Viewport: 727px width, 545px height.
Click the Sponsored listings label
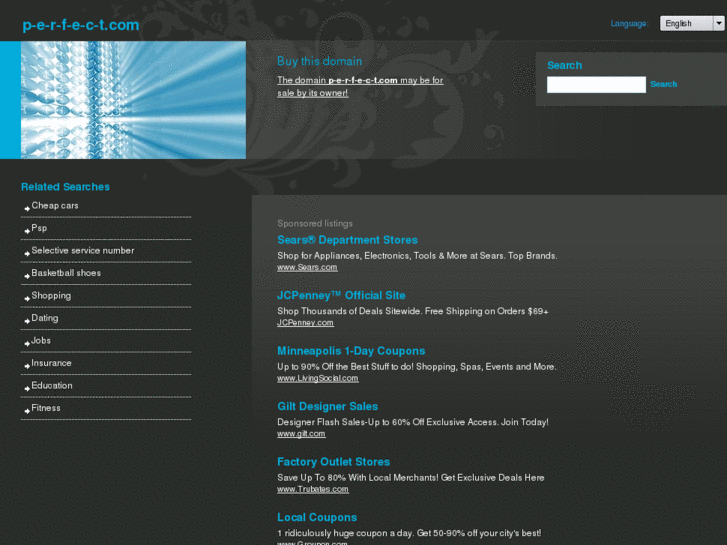click(315, 224)
